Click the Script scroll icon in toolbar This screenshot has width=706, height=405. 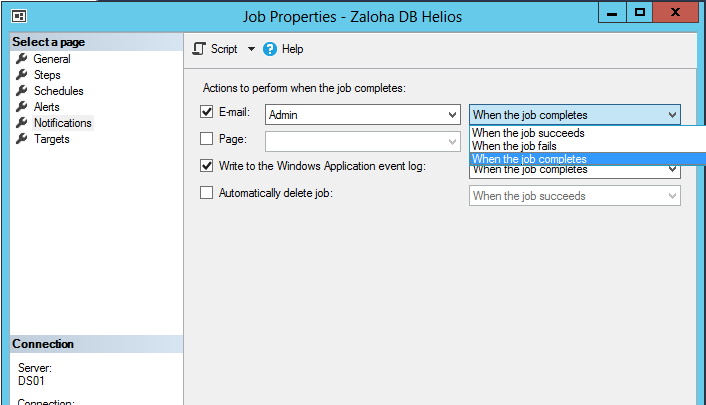[199, 49]
